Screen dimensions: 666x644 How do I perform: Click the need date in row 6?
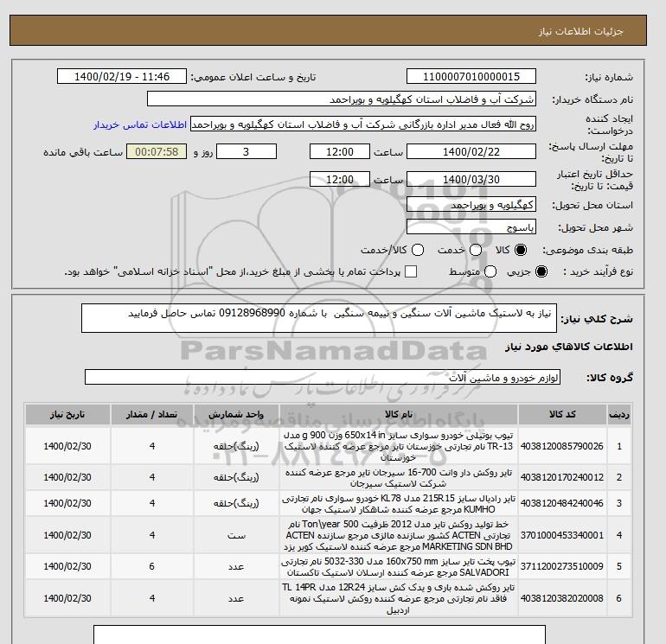tap(67, 598)
